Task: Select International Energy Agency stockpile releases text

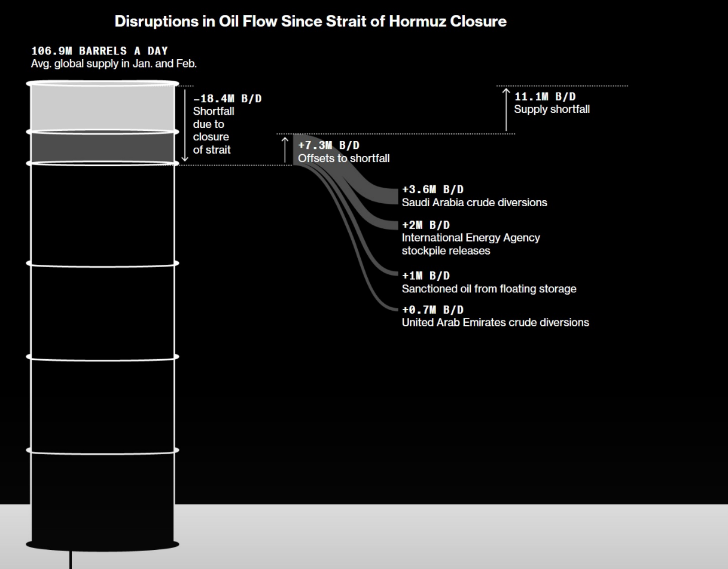Action: (470, 244)
